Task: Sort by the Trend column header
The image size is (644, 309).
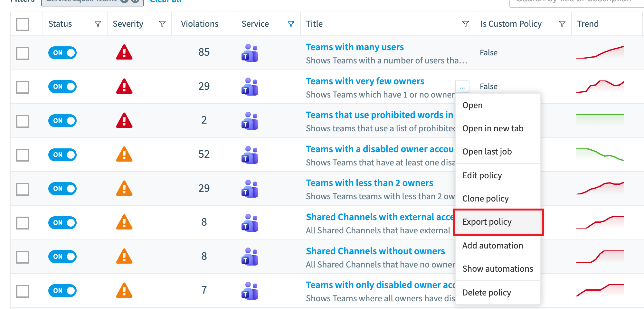Action: point(588,24)
